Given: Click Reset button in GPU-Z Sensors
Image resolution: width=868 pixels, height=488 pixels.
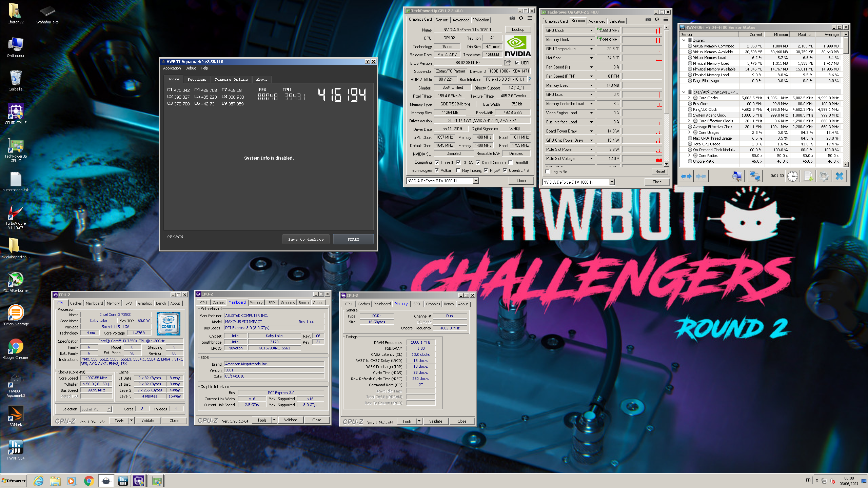Looking at the screenshot, I should click(x=660, y=171).
